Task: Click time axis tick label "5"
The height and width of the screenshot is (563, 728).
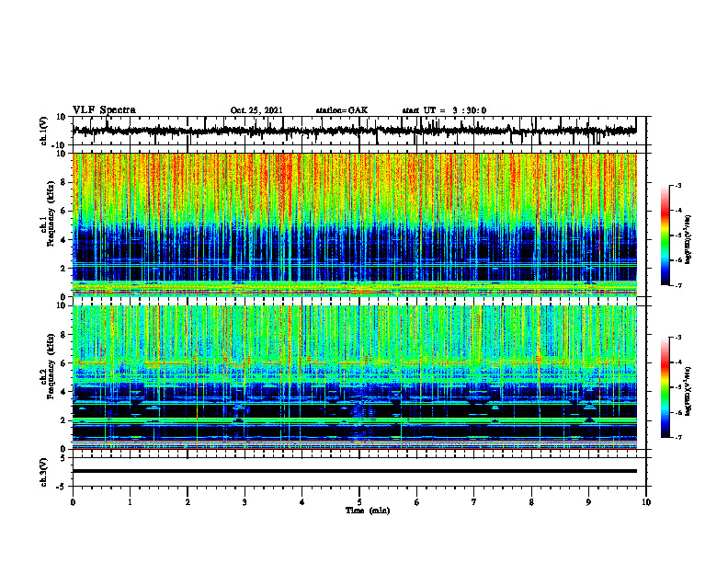Action: coord(359,502)
